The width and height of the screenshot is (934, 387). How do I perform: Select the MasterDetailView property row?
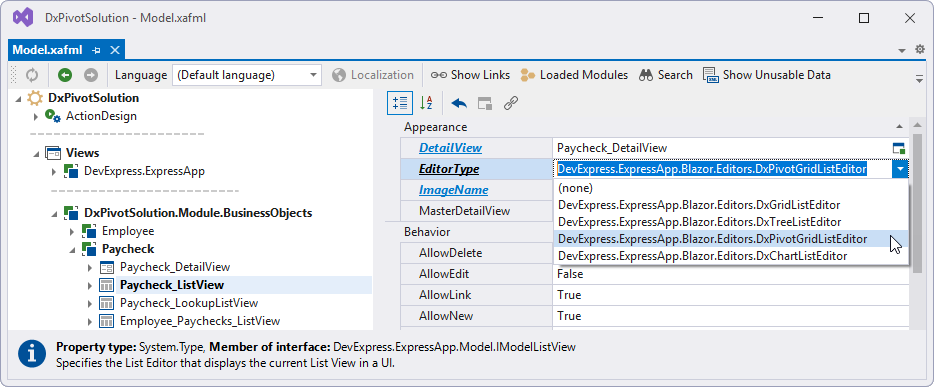pyautogui.click(x=477, y=211)
